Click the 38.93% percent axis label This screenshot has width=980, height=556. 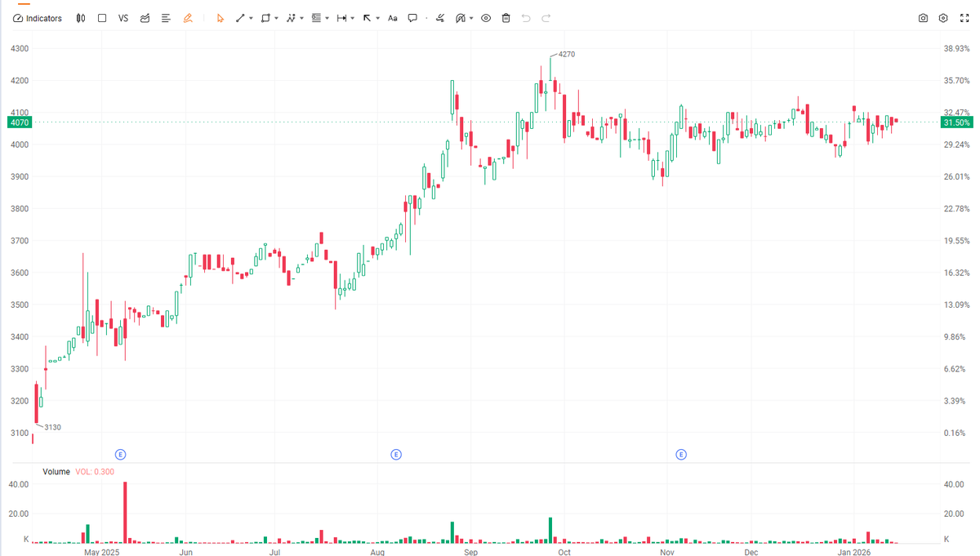956,49
